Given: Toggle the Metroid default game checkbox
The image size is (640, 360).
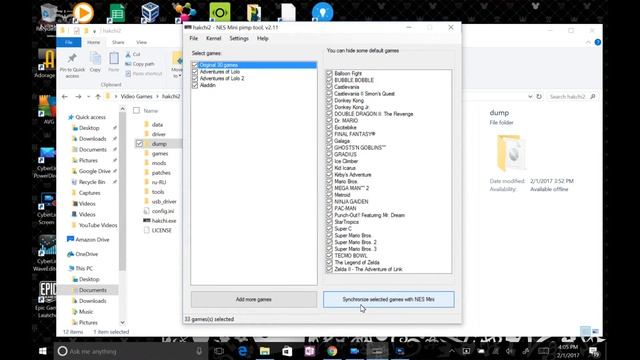Looking at the screenshot, I should click(x=329, y=195).
